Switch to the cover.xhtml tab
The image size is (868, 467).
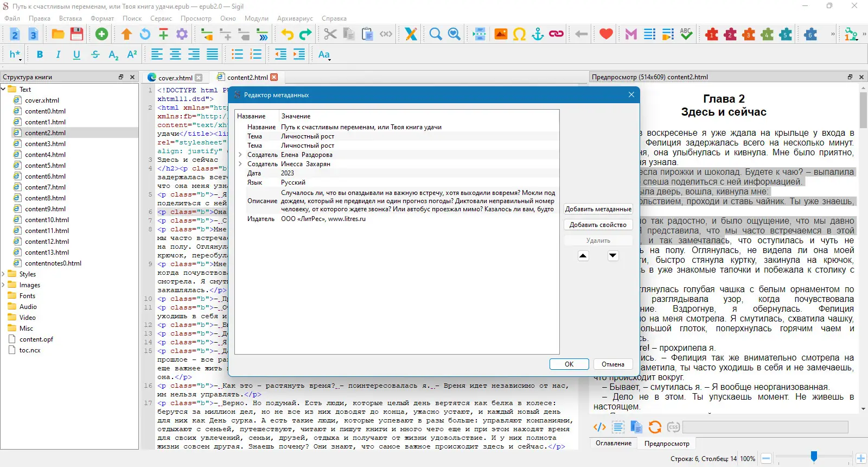175,78
